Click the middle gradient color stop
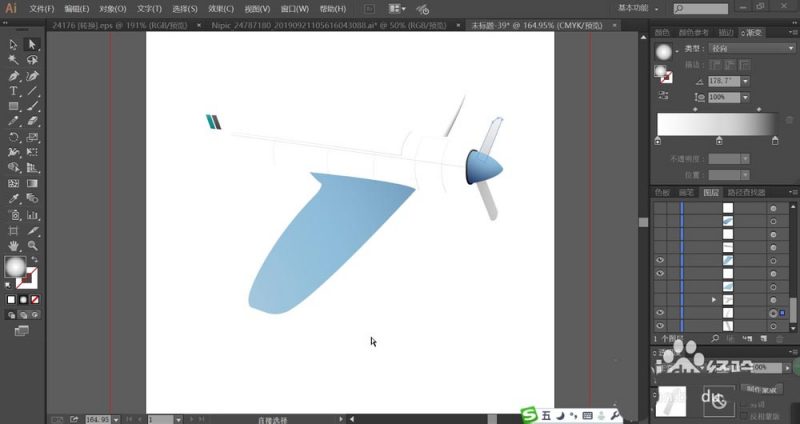Image resolution: width=800 pixels, height=424 pixels. (x=719, y=140)
